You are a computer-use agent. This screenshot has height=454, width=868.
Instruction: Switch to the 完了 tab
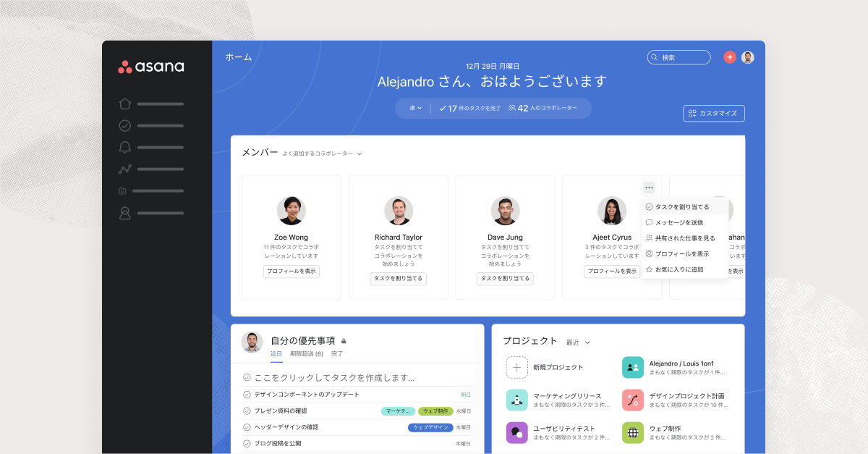[x=337, y=354]
